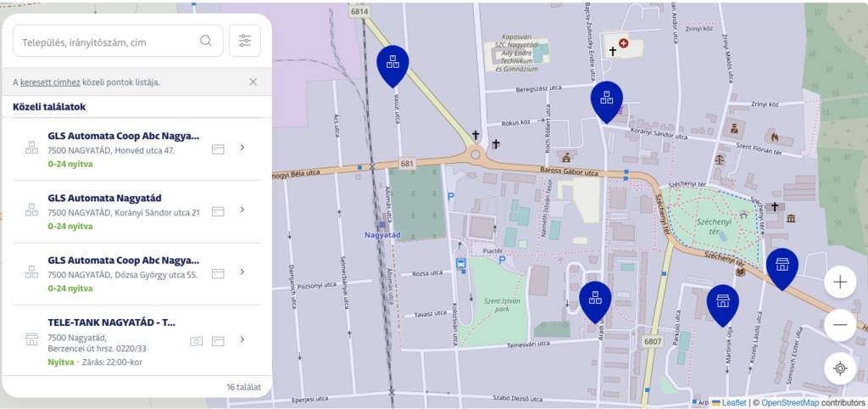Image resolution: width=868 pixels, height=409 pixels.
Task: Click '0-24 nyitva' under Honvéd utca 47
Action: [70, 164]
